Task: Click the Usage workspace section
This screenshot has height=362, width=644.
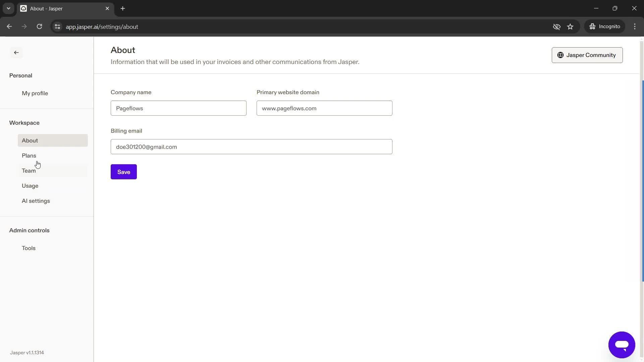Action: pyautogui.click(x=30, y=185)
